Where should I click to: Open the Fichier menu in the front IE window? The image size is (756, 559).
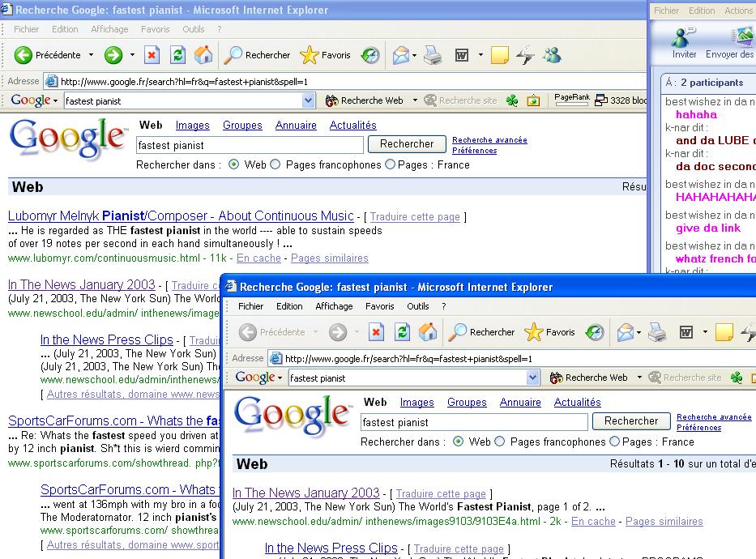coord(250,306)
